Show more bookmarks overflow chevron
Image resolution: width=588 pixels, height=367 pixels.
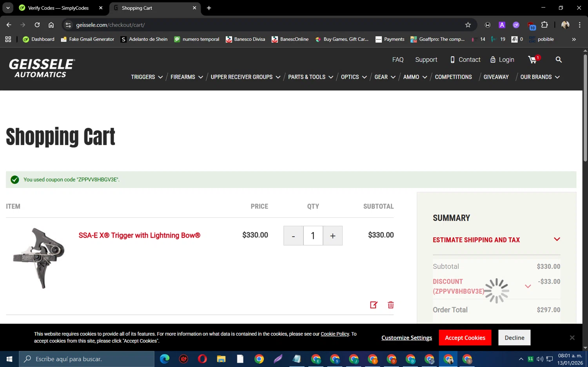tap(574, 39)
